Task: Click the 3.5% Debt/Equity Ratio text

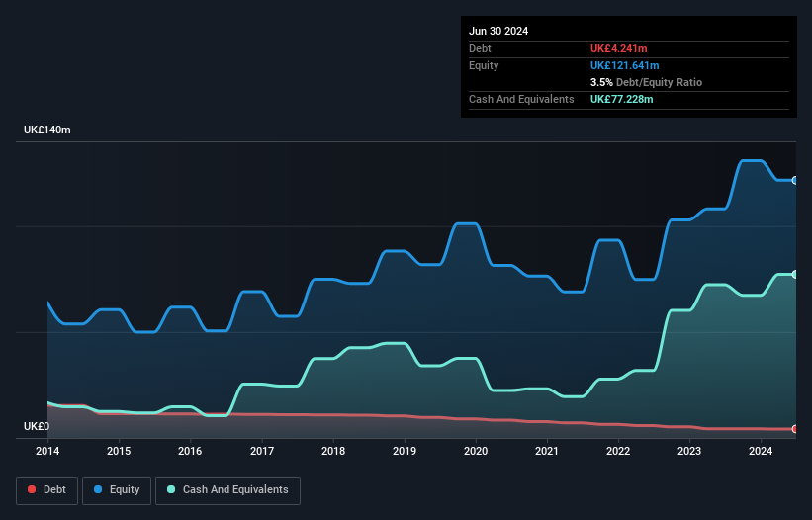Action: point(646,82)
